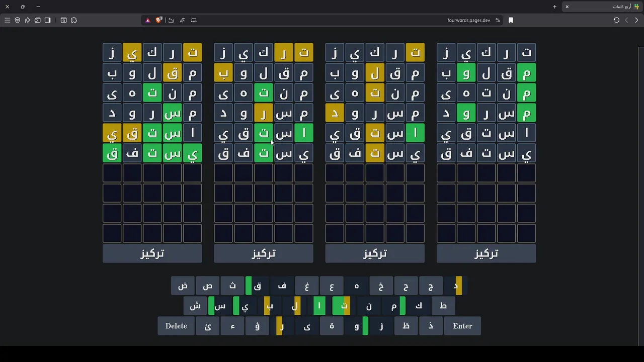Click the Brave VPN shield icon

click(17, 20)
